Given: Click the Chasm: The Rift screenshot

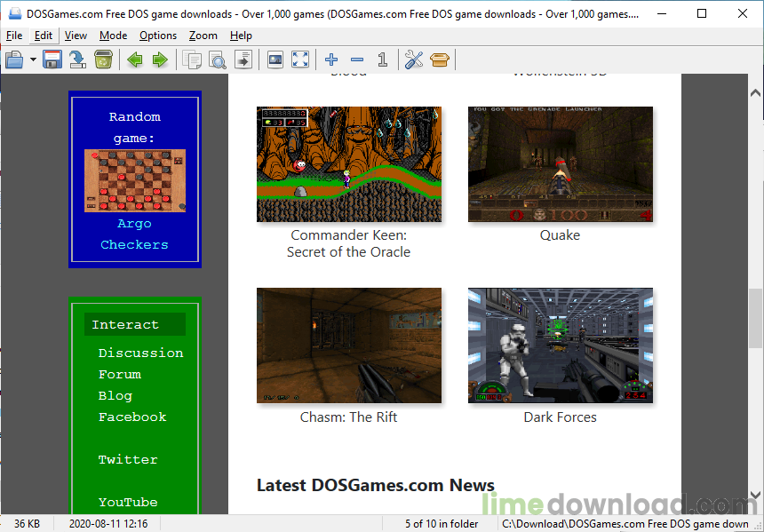Looking at the screenshot, I should click(x=349, y=345).
